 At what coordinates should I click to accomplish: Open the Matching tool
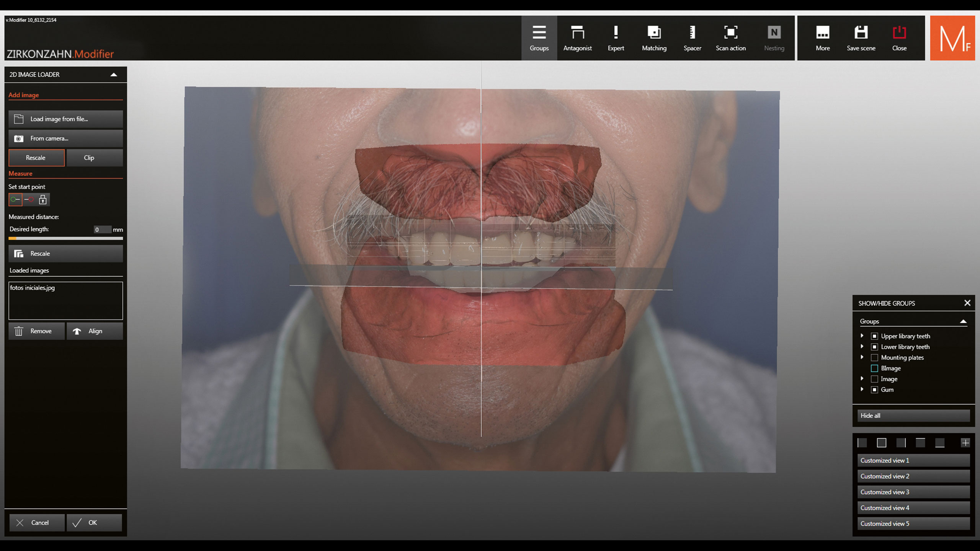[654, 38]
